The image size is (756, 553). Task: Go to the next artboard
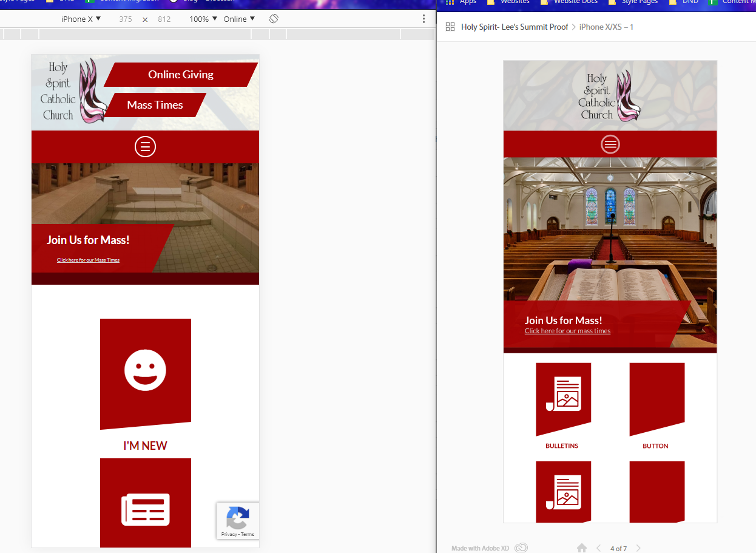pos(638,548)
